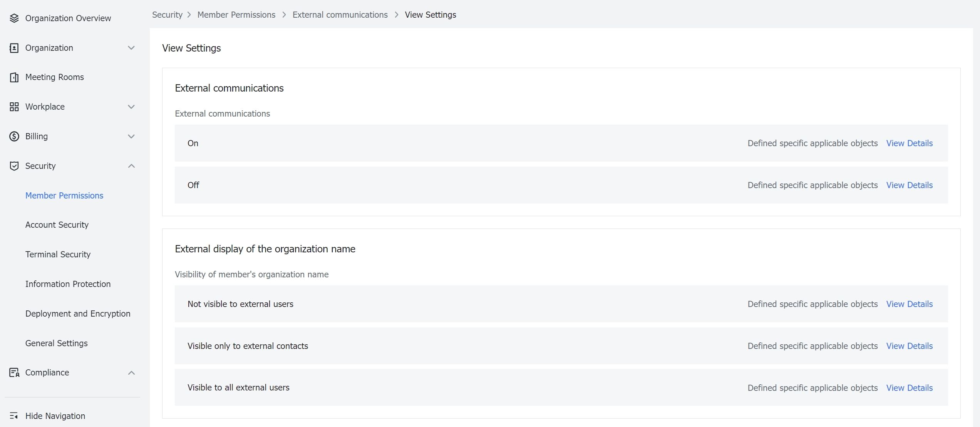Click the Organization contact card icon
Image resolution: width=980 pixels, height=427 pixels.
click(14, 48)
